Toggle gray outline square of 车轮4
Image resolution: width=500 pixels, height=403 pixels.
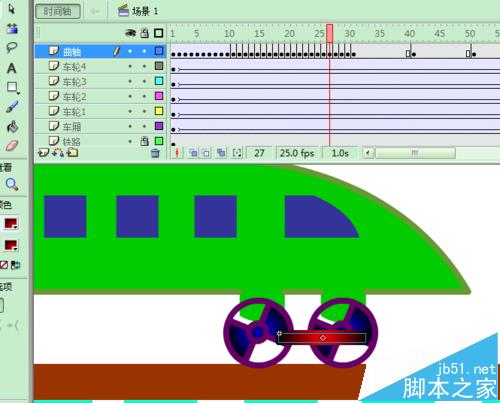pyautogui.click(x=159, y=66)
